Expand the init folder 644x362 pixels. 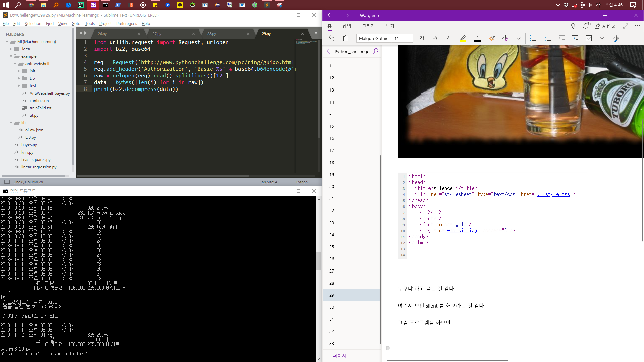[19, 71]
